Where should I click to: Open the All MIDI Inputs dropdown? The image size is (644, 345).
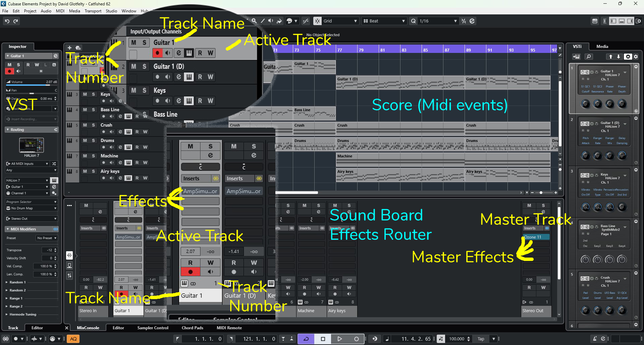(28, 163)
